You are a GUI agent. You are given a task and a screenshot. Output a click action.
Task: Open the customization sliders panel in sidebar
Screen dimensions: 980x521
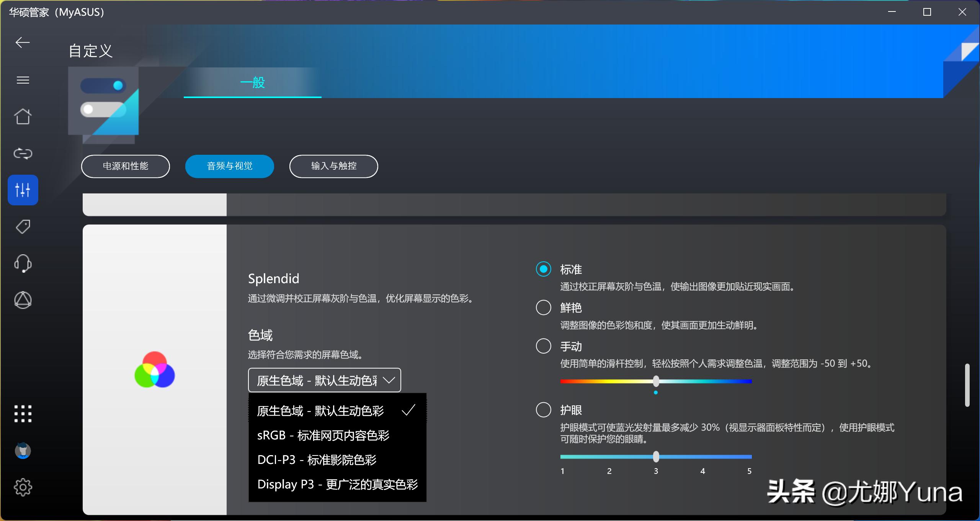point(23,190)
